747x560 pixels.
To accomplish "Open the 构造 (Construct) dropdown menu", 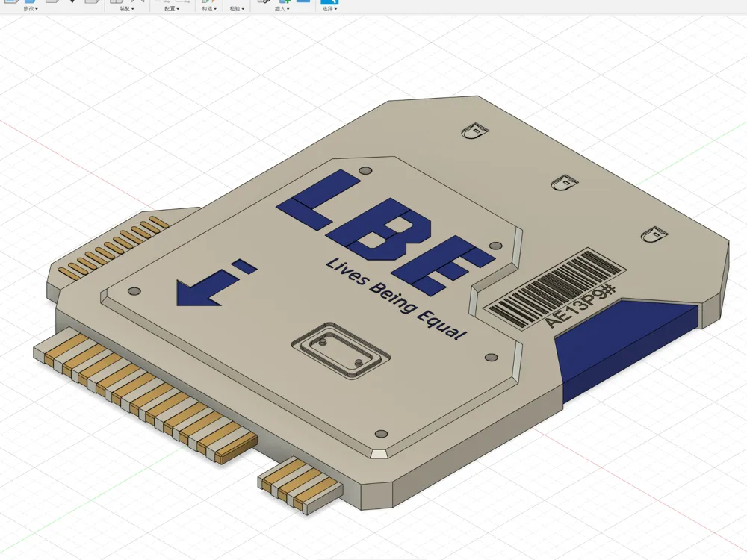I will [208, 8].
